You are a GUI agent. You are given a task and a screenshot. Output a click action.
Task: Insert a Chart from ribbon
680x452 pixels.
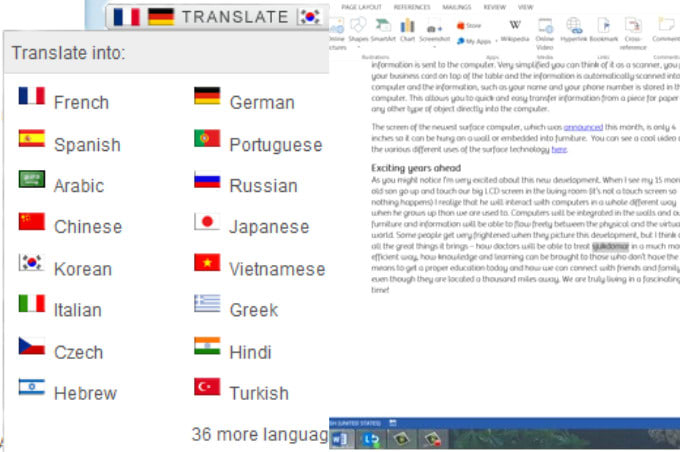point(407,30)
